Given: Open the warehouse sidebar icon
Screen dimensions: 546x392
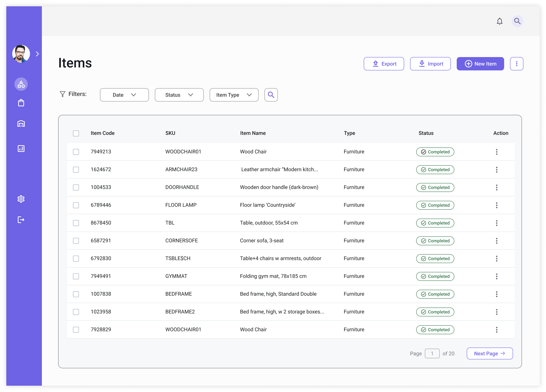Looking at the screenshot, I should click(x=21, y=124).
